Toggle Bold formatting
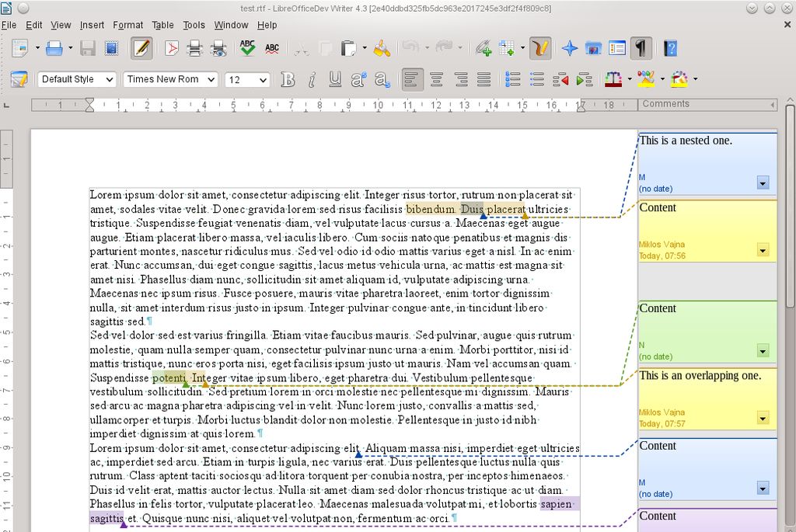796x532 pixels. point(288,80)
